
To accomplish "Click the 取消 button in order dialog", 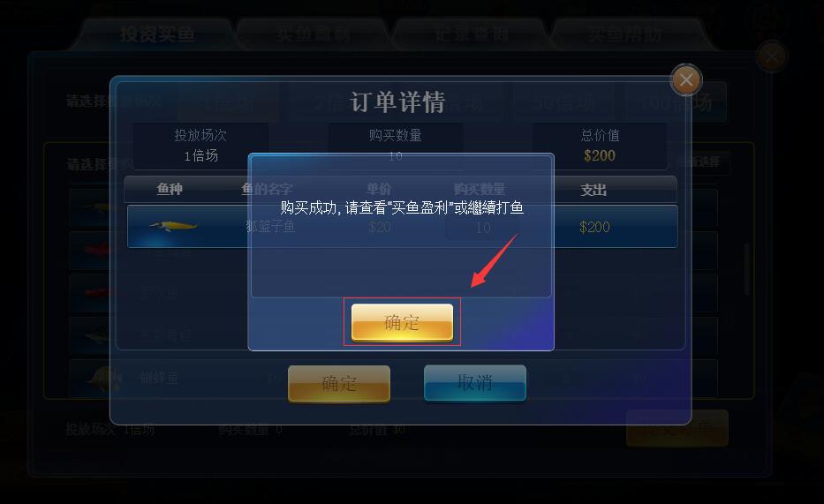I will 474,383.
